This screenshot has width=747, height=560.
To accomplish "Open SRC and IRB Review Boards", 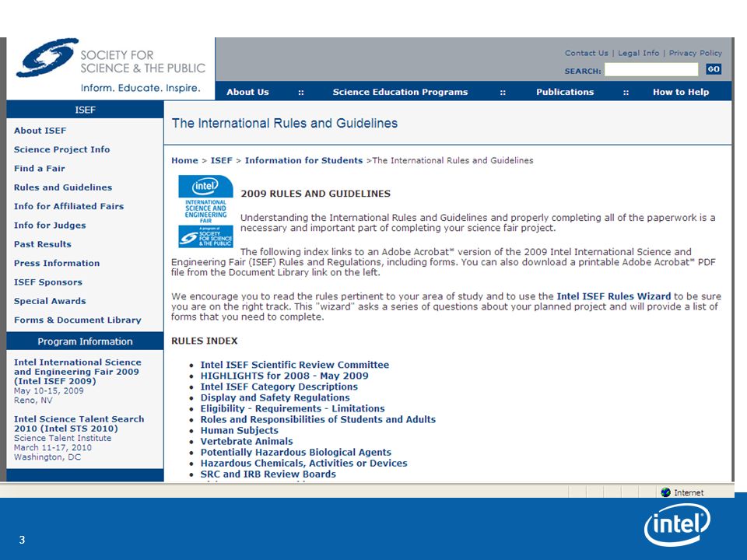I will [x=268, y=474].
